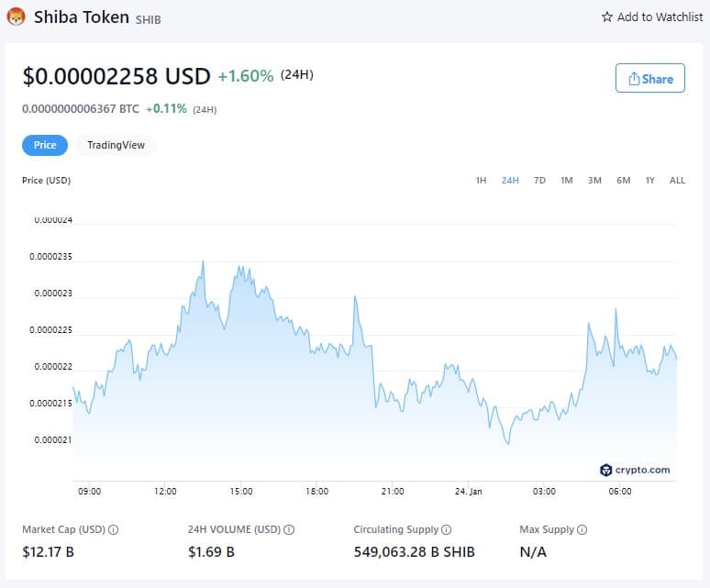
Task: Click the $0.00002258 USD price text
Action: pos(116,76)
